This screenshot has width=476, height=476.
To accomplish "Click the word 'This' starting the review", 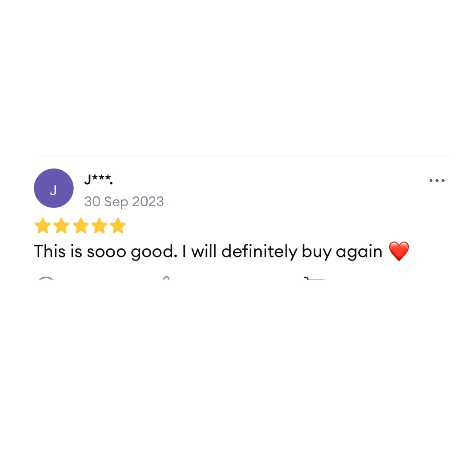I will 50,251.
